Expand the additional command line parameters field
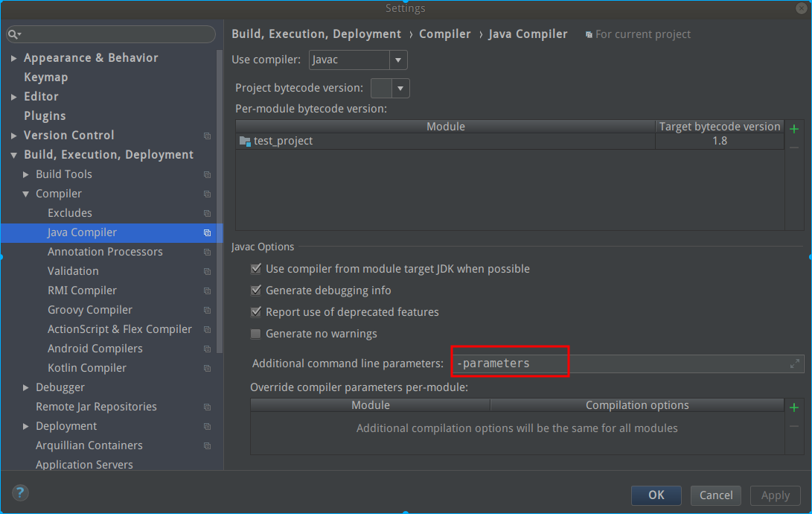This screenshot has width=812, height=514. point(795,364)
